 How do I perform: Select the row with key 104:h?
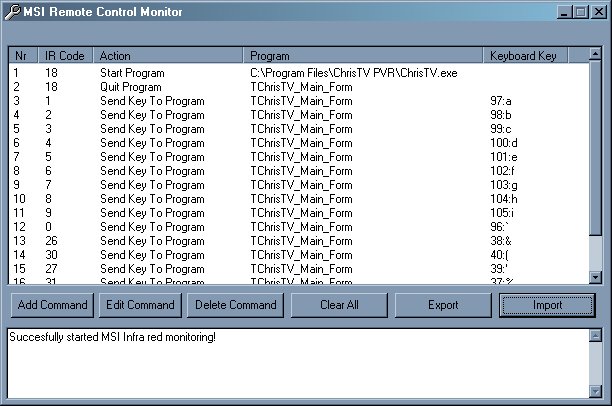click(299, 199)
